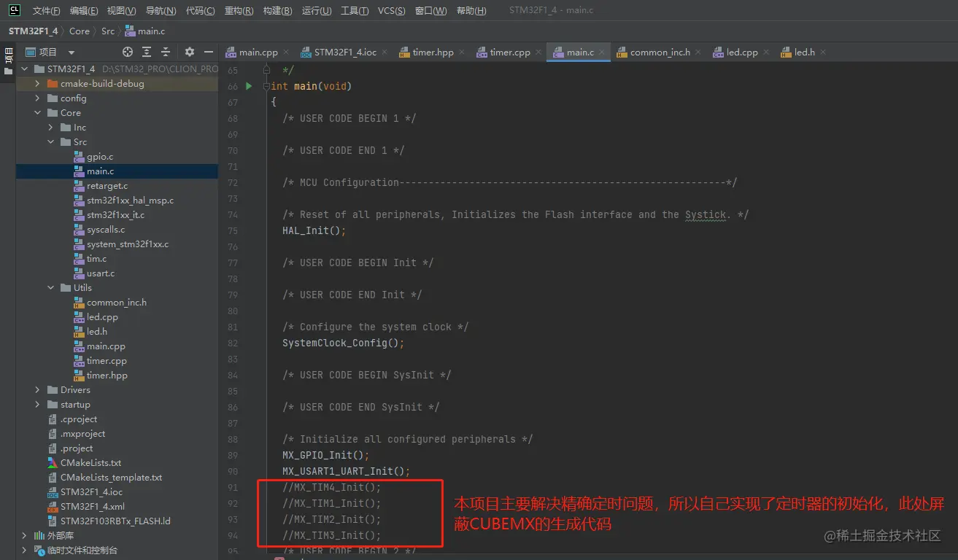Collapse the Utils folder

pyautogui.click(x=50, y=288)
